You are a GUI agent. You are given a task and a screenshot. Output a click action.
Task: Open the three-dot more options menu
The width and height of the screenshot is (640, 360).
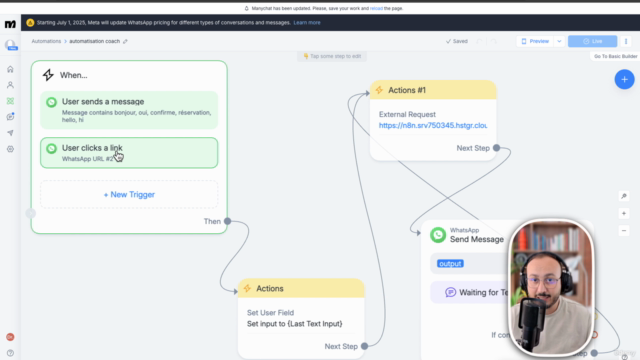coord(626,41)
